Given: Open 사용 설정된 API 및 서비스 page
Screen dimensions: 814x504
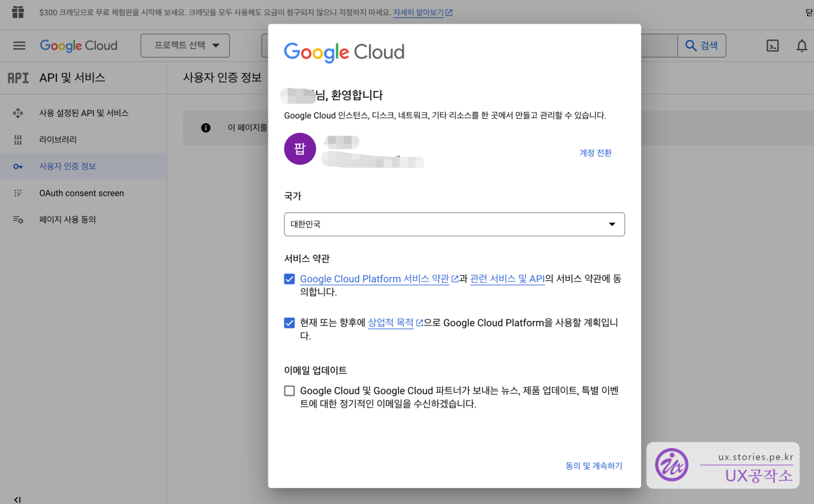Looking at the screenshot, I should 83,113.
